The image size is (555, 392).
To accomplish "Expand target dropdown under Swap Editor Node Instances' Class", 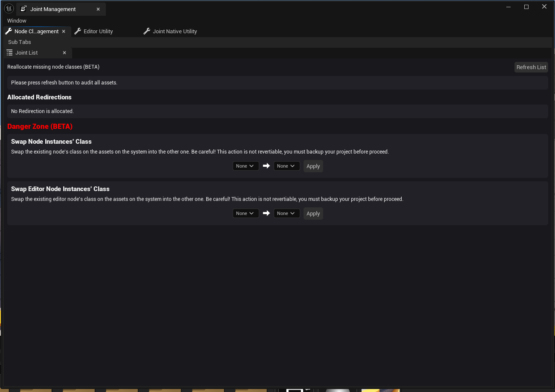I will (x=286, y=213).
